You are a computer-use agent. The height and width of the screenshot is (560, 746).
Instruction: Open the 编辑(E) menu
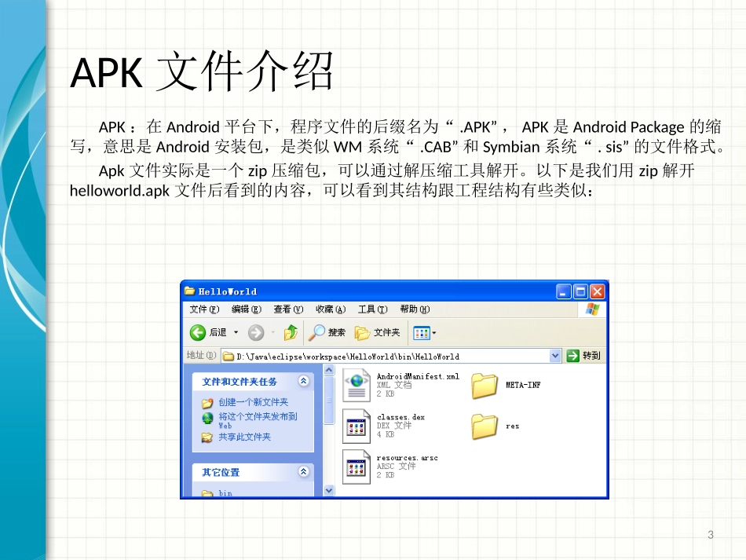click(x=247, y=309)
